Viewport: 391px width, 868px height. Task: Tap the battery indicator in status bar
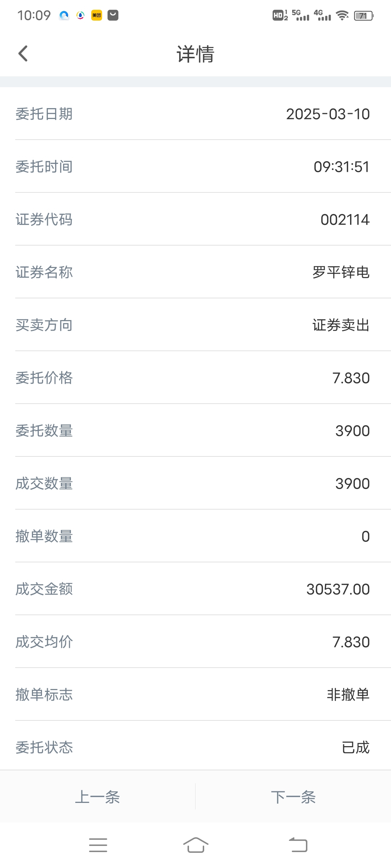pos(364,16)
